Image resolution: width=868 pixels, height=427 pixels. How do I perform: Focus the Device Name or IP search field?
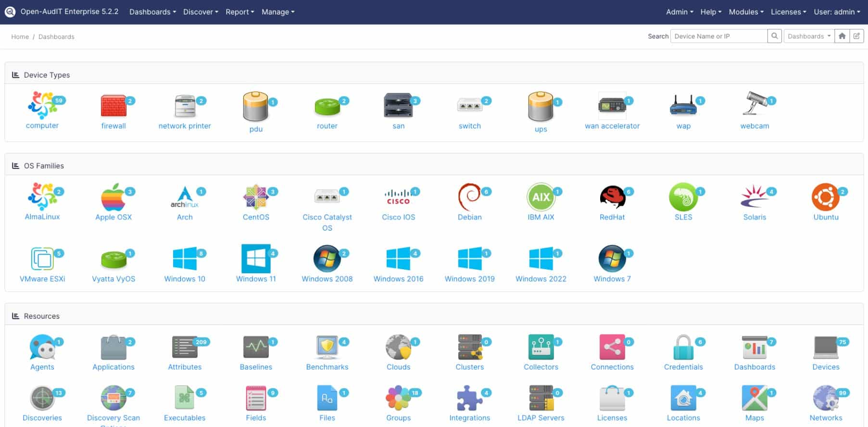pos(718,36)
